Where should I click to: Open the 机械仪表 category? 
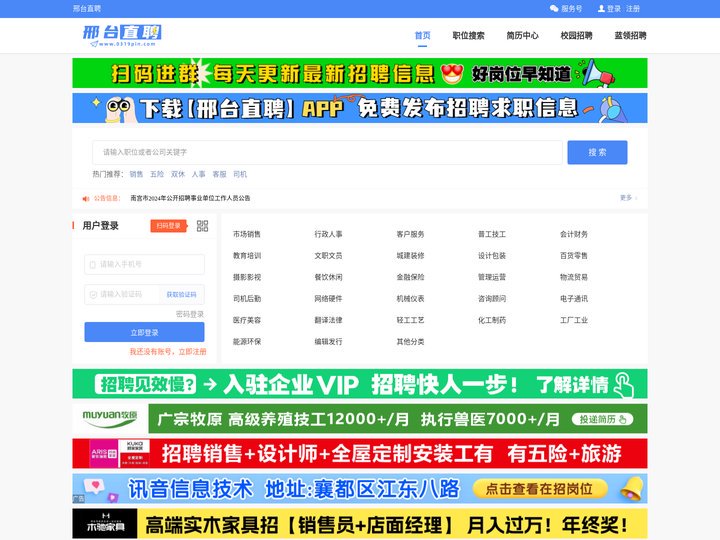click(411, 299)
